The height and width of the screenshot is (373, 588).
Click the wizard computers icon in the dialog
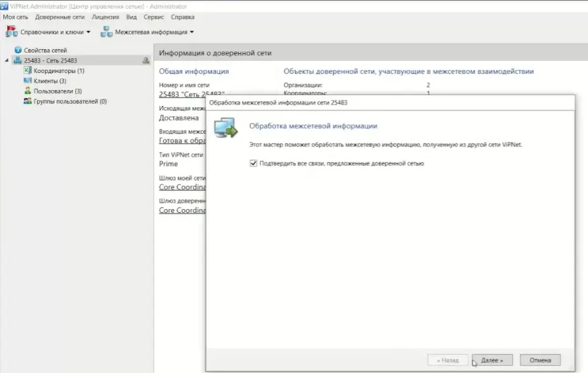tap(226, 128)
